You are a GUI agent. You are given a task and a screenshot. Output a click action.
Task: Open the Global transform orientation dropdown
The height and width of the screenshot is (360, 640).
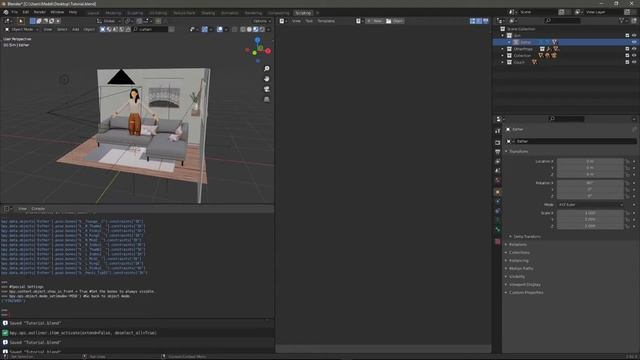[x=109, y=21]
